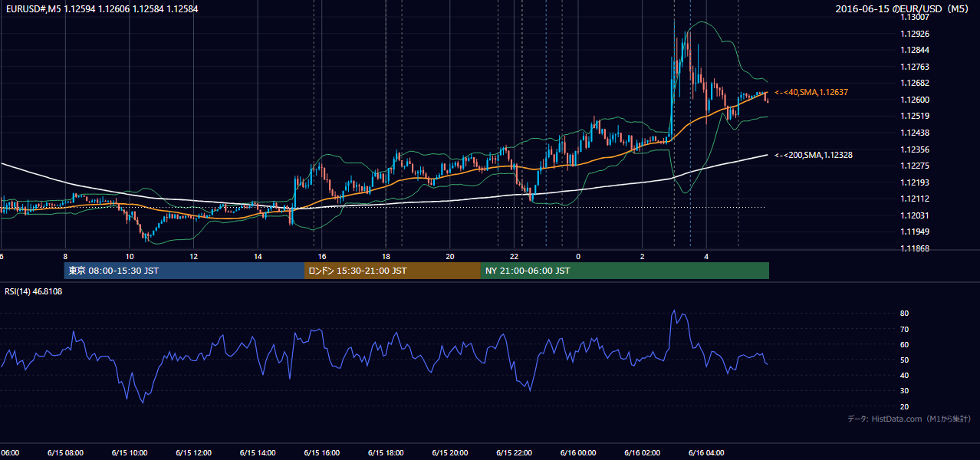Image resolution: width=980 pixels, height=460 pixels.
Task: Click RSI scale level 40
Action: (x=905, y=375)
